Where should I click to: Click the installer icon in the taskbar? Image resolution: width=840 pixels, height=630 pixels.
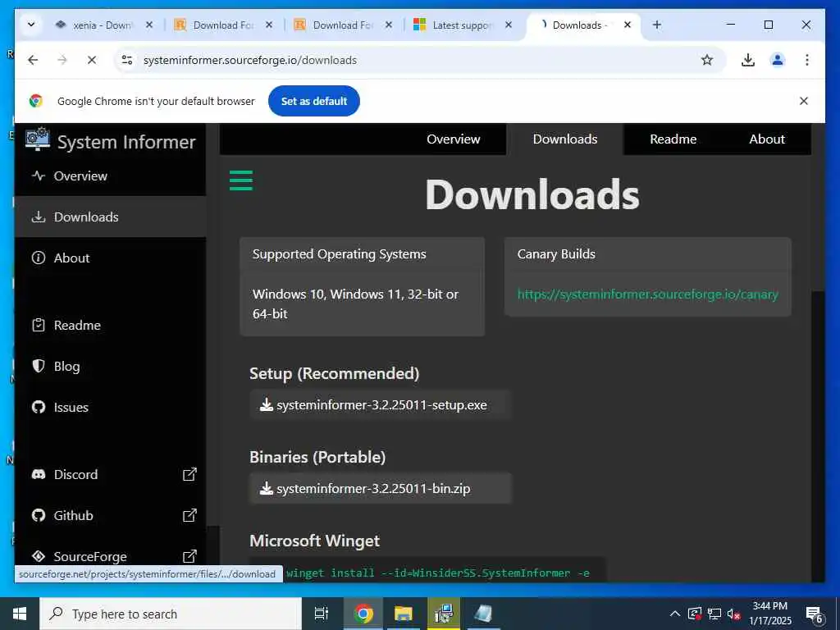[444, 614]
